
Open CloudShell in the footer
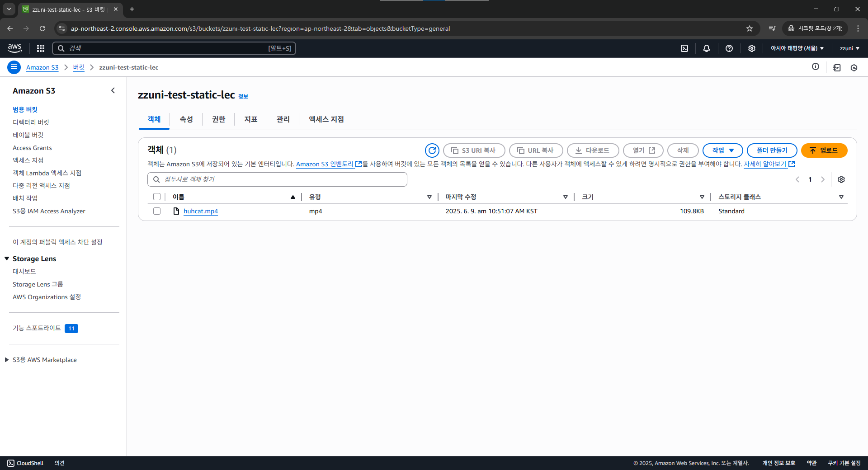[25, 463]
